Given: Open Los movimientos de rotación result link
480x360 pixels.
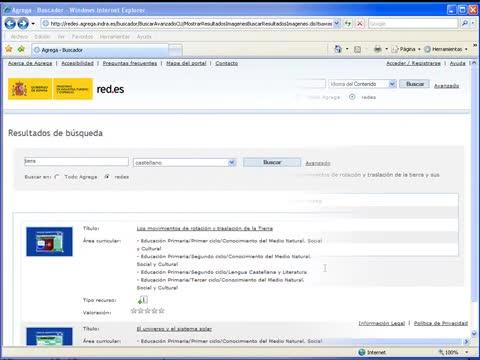Looking at the screenshot, I should pos(205,228).
